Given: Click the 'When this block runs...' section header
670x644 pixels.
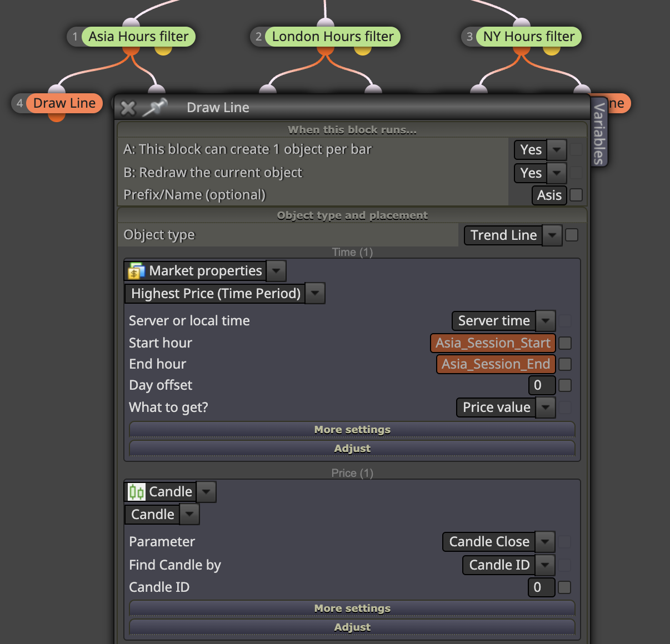Looking at the screenshot, I should (352, 130).
